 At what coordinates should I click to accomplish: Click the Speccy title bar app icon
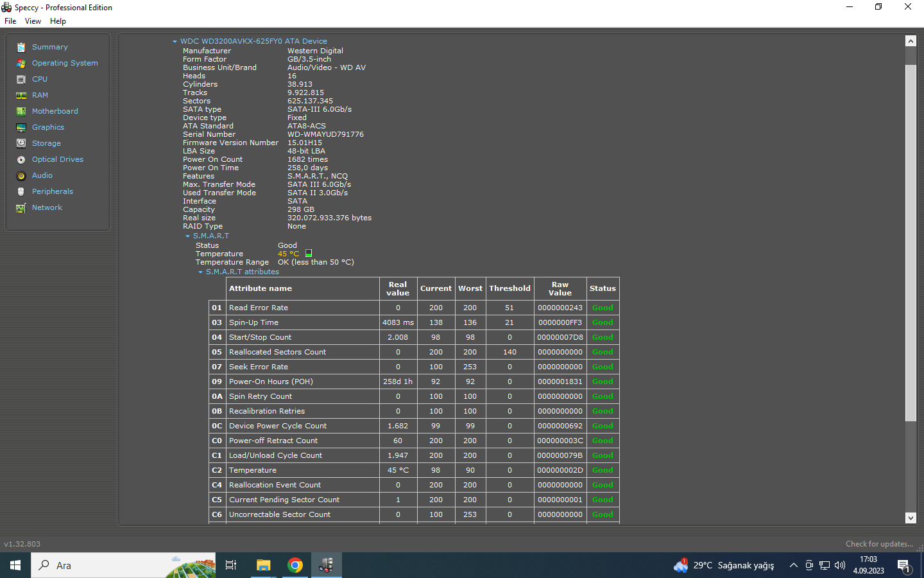point(6,7)
